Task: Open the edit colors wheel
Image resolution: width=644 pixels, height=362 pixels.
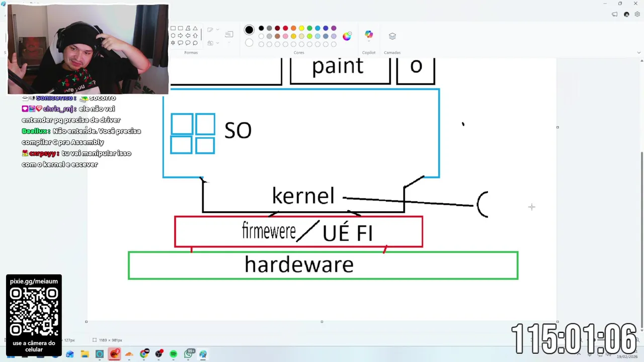Action: (x=347, y=36)
